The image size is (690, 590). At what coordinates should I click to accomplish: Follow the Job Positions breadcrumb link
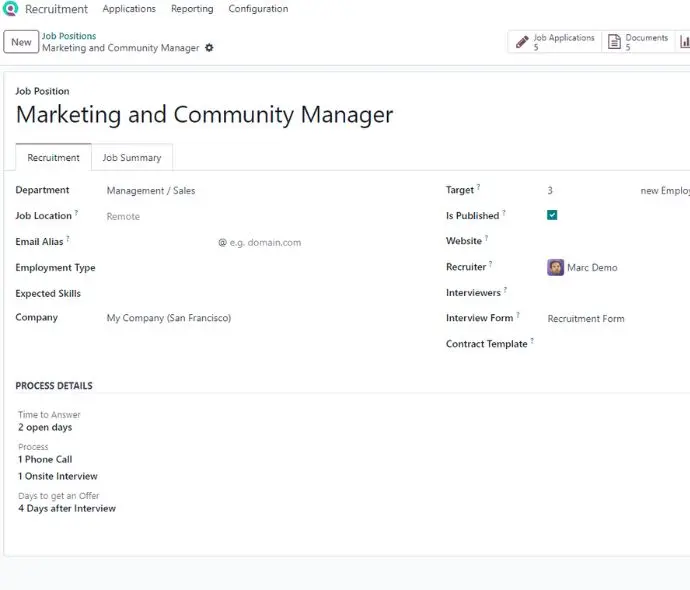pyautogui.click(x=69, y=36)
